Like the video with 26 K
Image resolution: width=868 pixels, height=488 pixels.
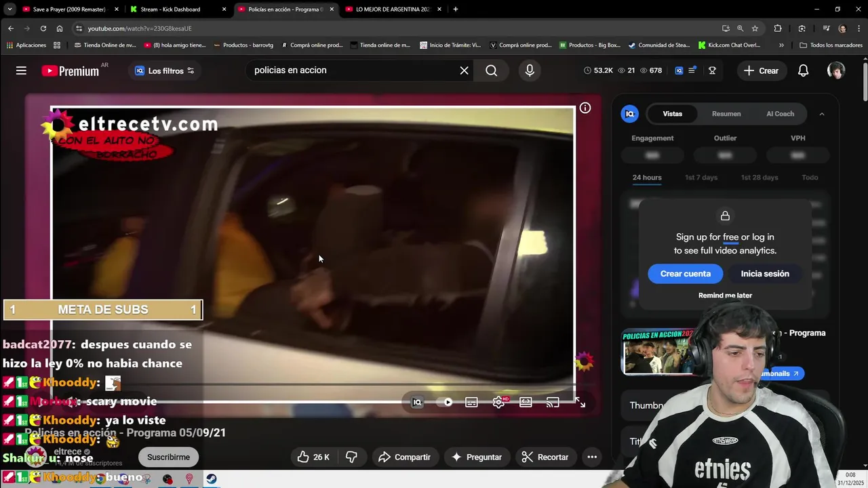pos(313,457)
